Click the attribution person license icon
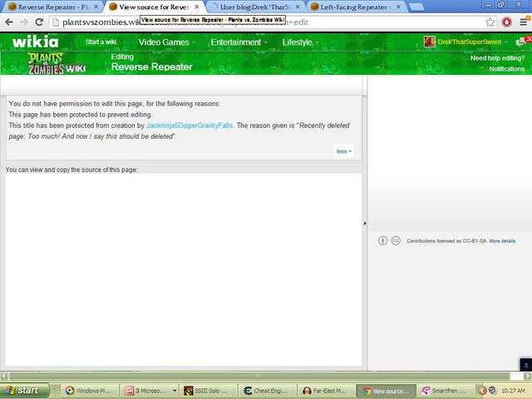Viewport: 532px width, 399px height. click(x=382, y=240)
